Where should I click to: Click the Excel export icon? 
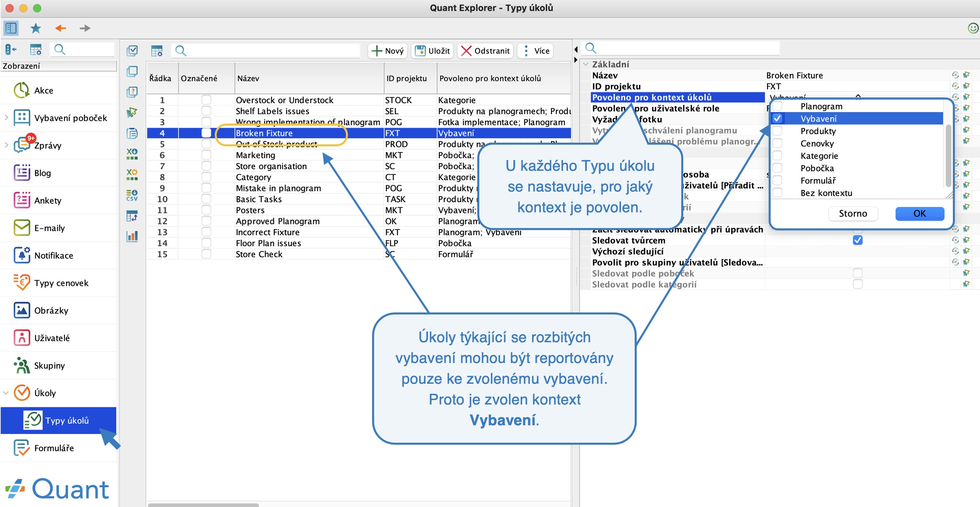click(132, 154)
